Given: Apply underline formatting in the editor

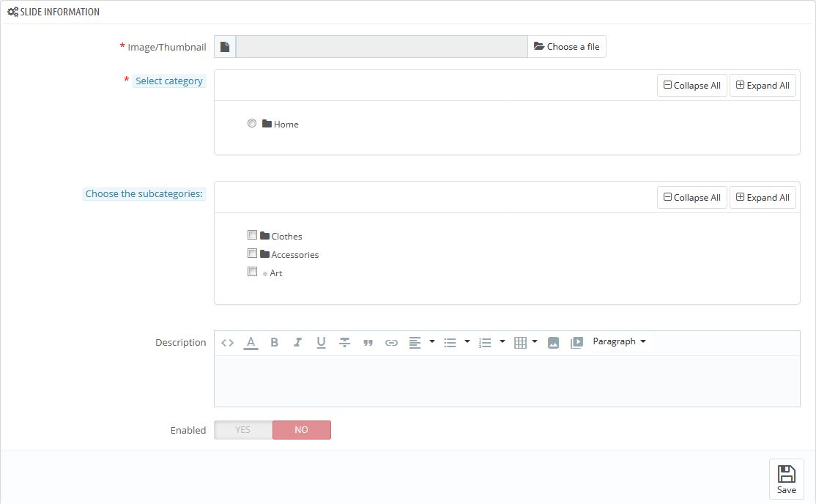Looking at the screenshot, I should click(x=321, y=343).
